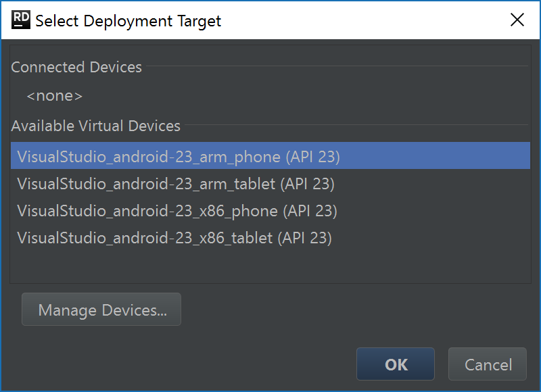Select VisualStudio_android-23_arm_phone virtual device
This screenshot has height=392, width=541.
click(x=270, y=155)
